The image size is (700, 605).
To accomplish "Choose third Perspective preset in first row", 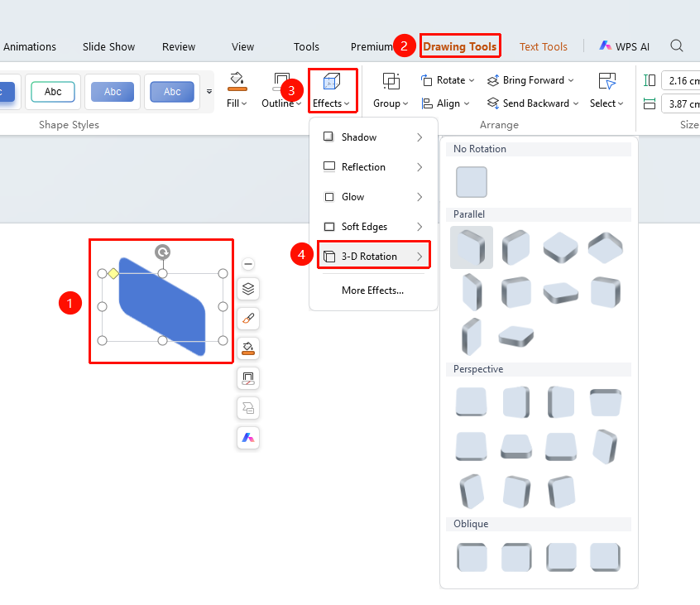I will coord(561,402).
